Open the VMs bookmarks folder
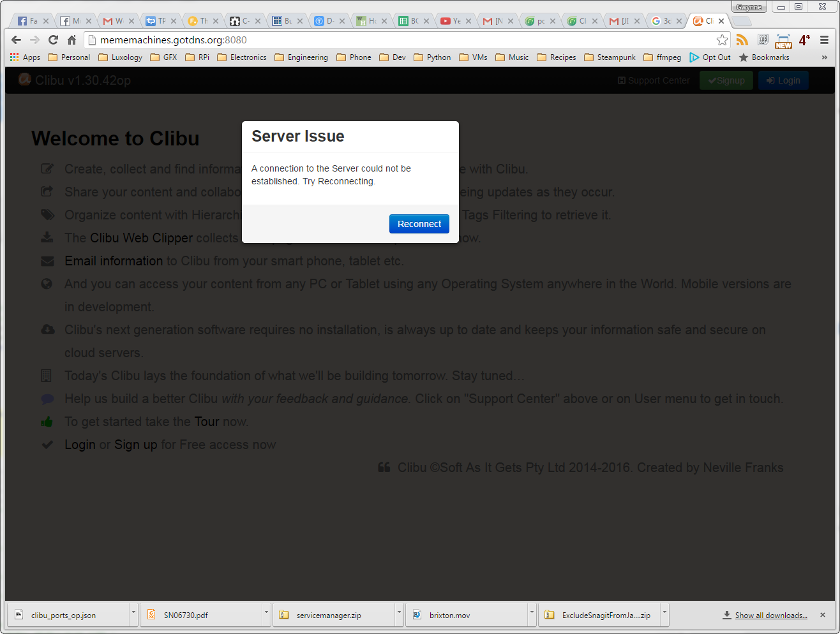The height and width of the screenshot is (634, 840). 473,57
